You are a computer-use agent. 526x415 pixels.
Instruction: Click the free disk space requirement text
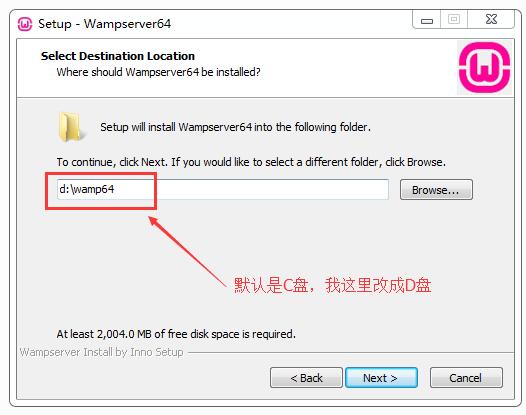(176, 334)
